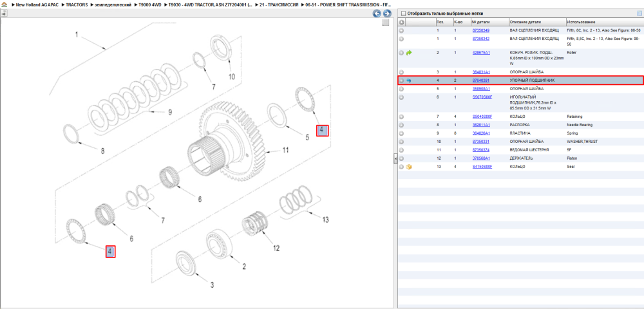Click the add circle for part 378568A1
This screenshot has width=644, height=309.
click(401, 158)
